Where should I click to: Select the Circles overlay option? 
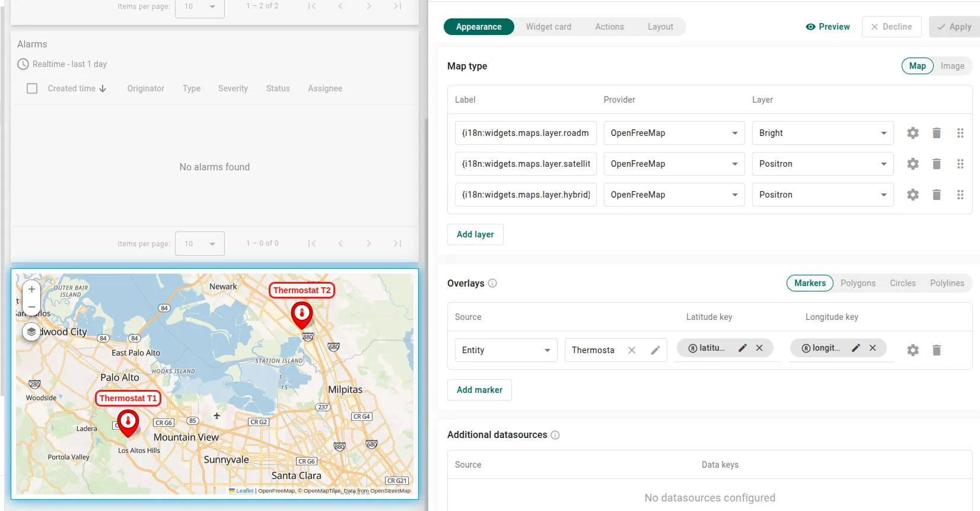pos(903,283)
